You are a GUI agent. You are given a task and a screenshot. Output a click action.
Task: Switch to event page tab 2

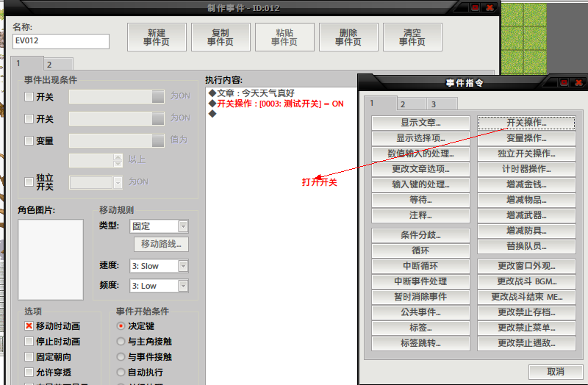coord(58,64)
